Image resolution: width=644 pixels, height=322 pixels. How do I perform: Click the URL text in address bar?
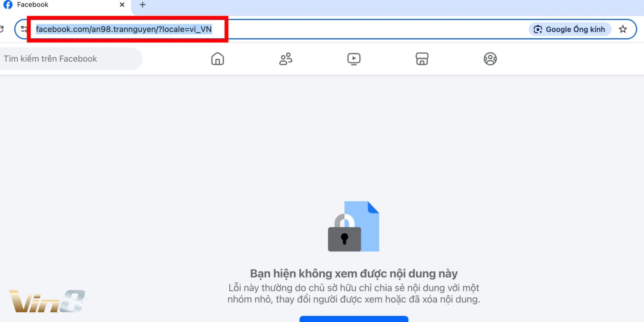pos(124,29)
